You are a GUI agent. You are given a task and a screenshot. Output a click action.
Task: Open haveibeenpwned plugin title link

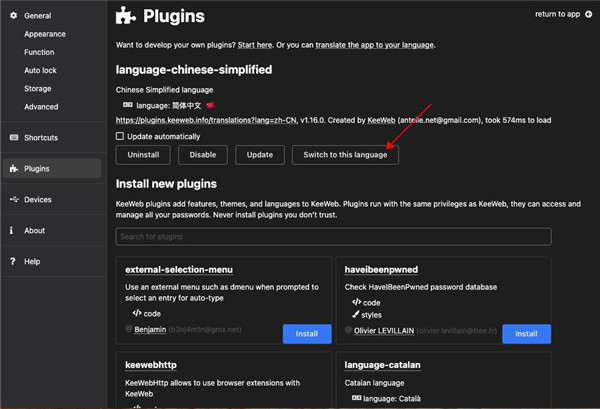(381, 270)
